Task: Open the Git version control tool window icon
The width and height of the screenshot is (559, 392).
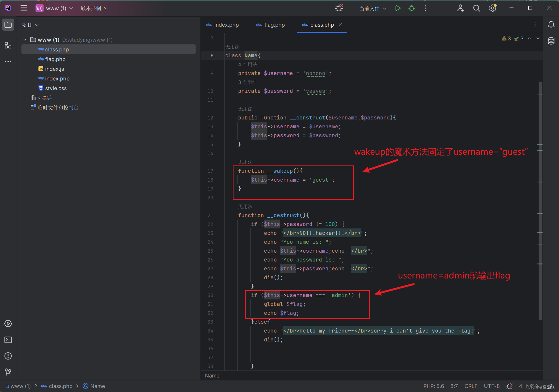Action: tap(8, 372)
